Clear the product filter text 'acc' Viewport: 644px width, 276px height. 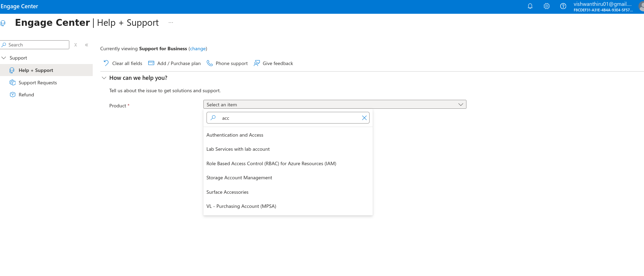[x=364, y=118]
